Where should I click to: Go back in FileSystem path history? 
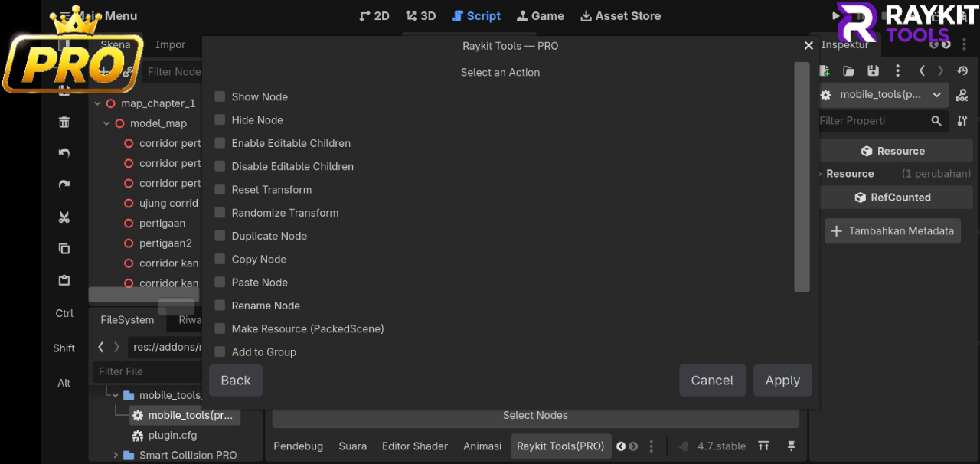click(x=101, y=347)
